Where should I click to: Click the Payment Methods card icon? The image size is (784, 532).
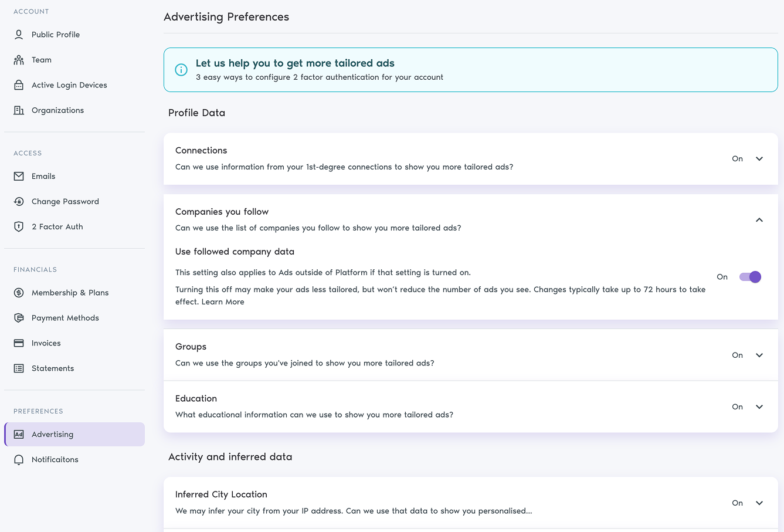(x=18, y=317)
